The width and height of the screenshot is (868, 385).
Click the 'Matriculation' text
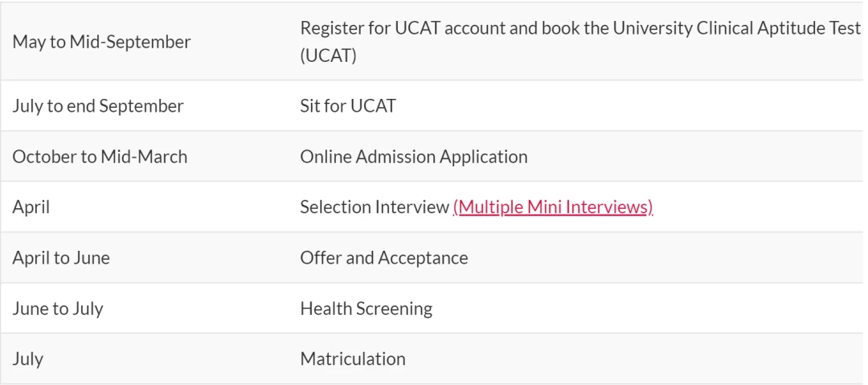click(353, 359)
